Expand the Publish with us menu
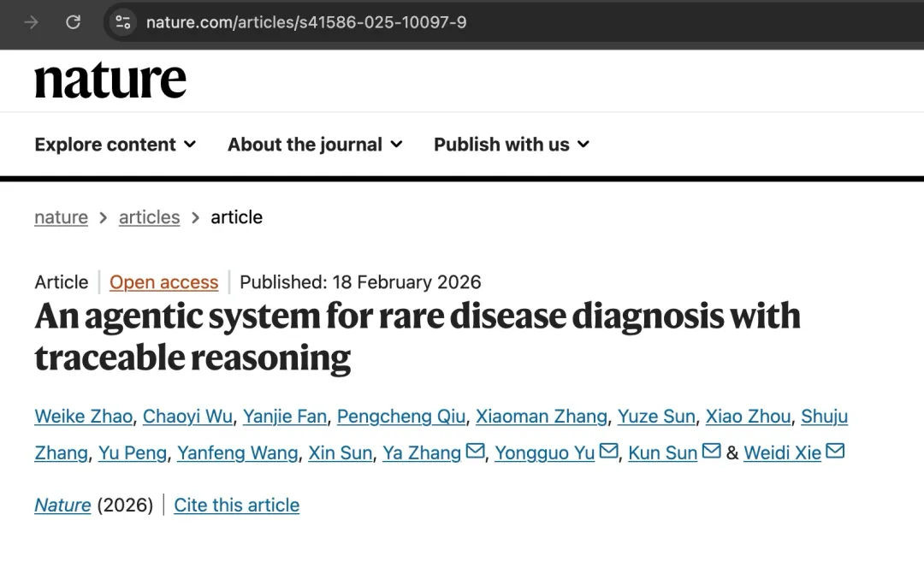 512,145
